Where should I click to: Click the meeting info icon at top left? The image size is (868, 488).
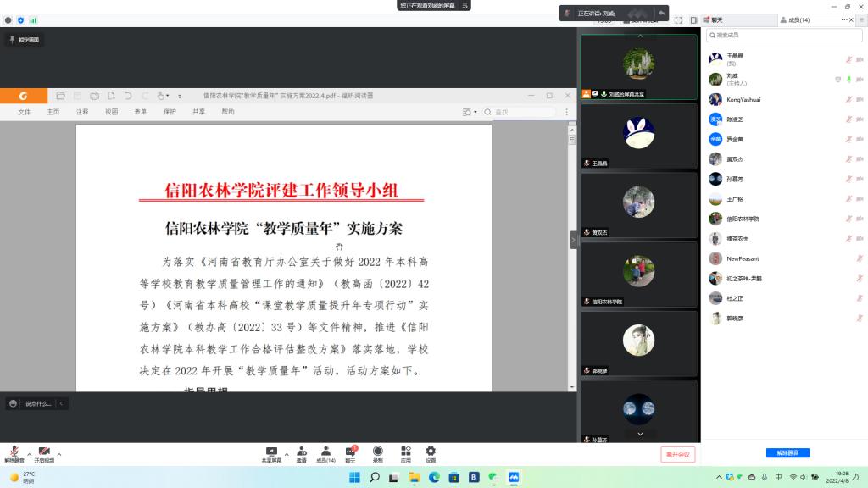point(8,19)
